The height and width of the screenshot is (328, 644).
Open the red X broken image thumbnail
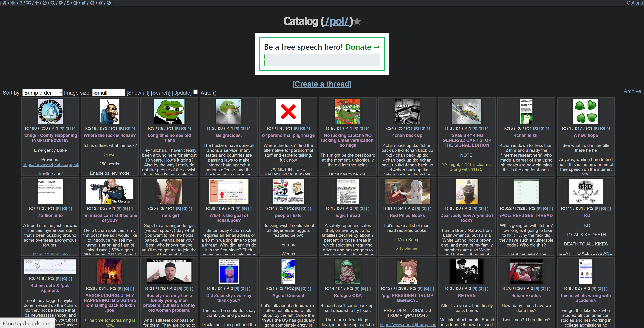pos(288,112)
